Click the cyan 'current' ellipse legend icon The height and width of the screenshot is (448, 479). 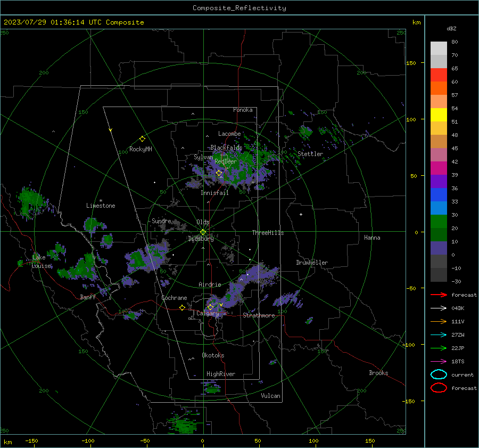[x=439, y=374]
